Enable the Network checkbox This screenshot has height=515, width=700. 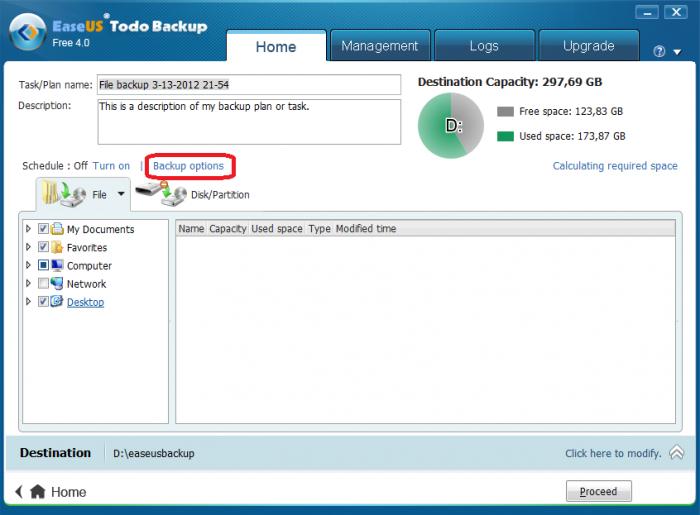pos(43,283)
